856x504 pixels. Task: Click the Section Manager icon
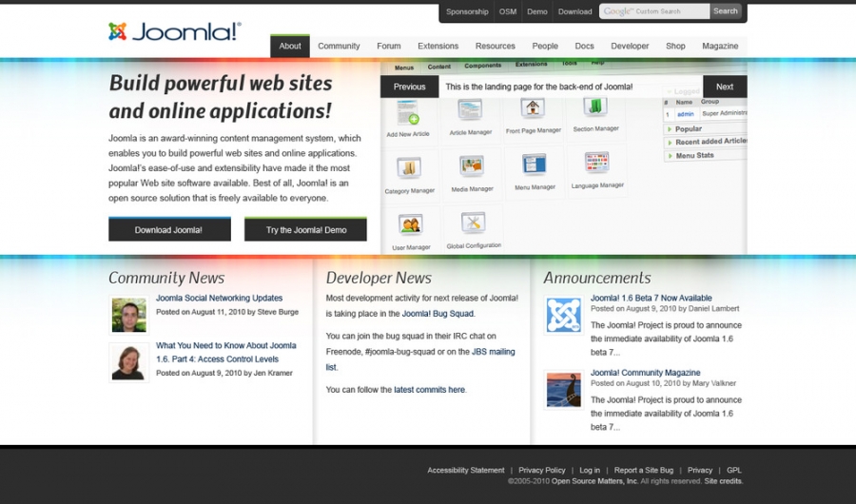click(595, 107)
